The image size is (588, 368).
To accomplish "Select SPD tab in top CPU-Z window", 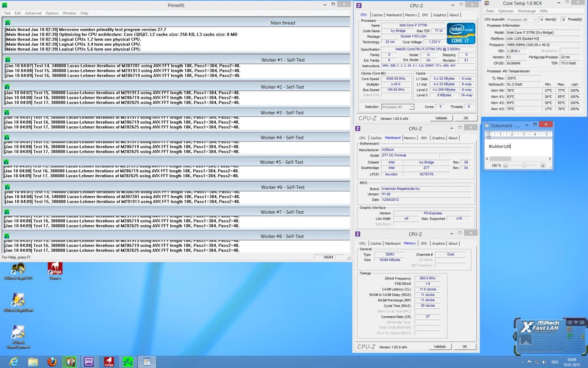I will point(425,15).
